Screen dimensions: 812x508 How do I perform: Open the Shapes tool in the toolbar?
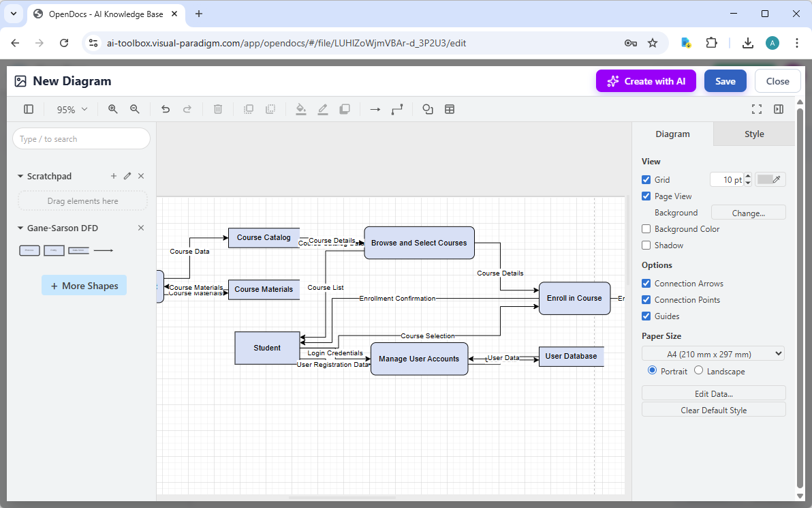point(427,109)
